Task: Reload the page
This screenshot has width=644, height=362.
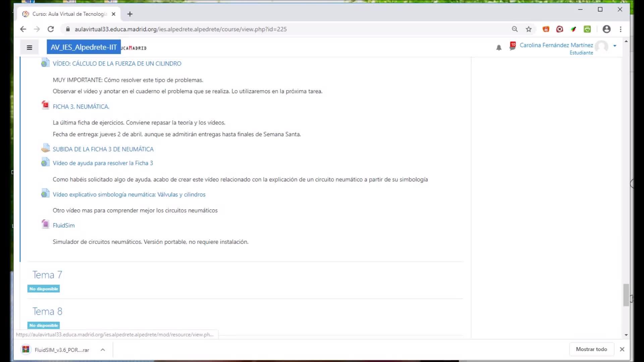Action: tap(51, 29)
